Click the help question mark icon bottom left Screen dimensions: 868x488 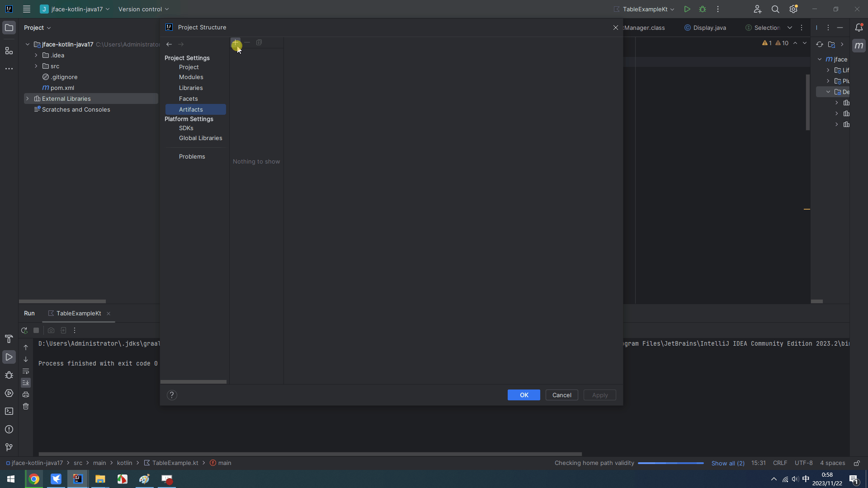tap(172, 395)
